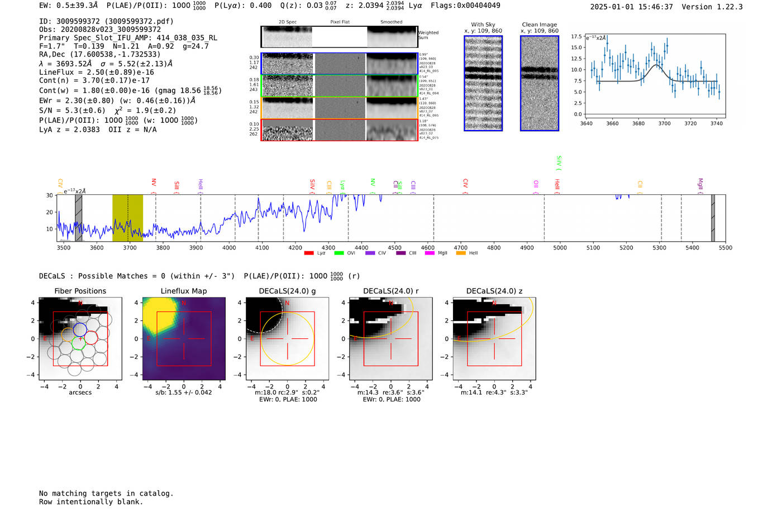Click the S/N = 5.3(±0.6) value

click(72, 111)
